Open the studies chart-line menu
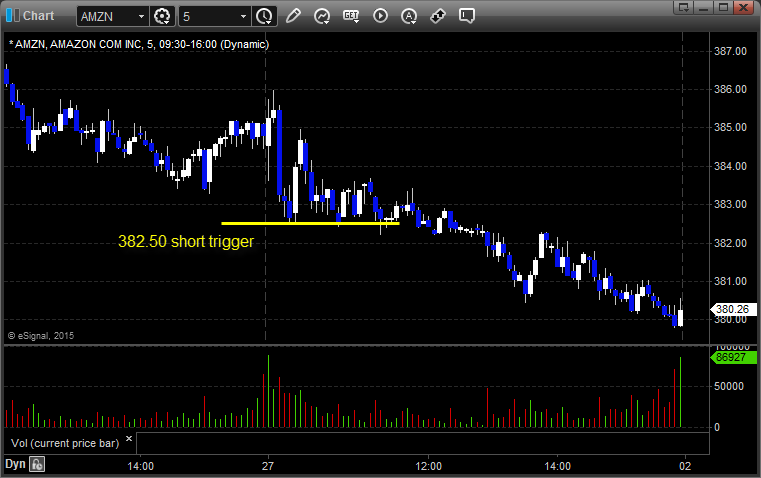 [322, 16]
